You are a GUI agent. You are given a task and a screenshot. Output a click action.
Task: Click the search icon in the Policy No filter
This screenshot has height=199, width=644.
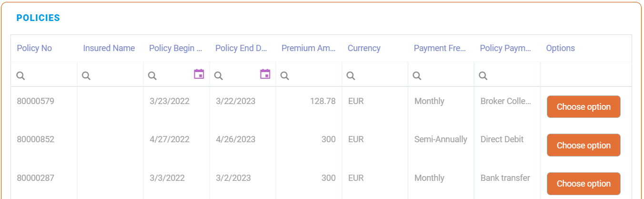(20, 75)
